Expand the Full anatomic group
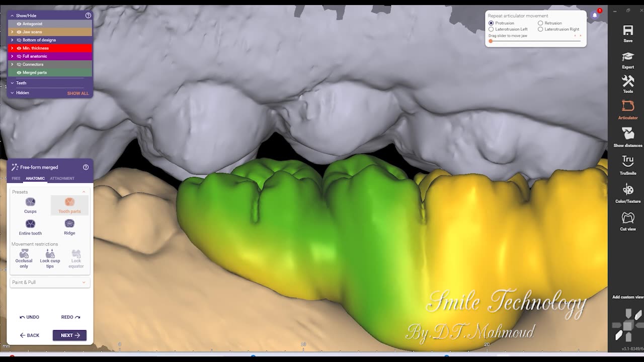Screen dimensions: 644x362 12,56
